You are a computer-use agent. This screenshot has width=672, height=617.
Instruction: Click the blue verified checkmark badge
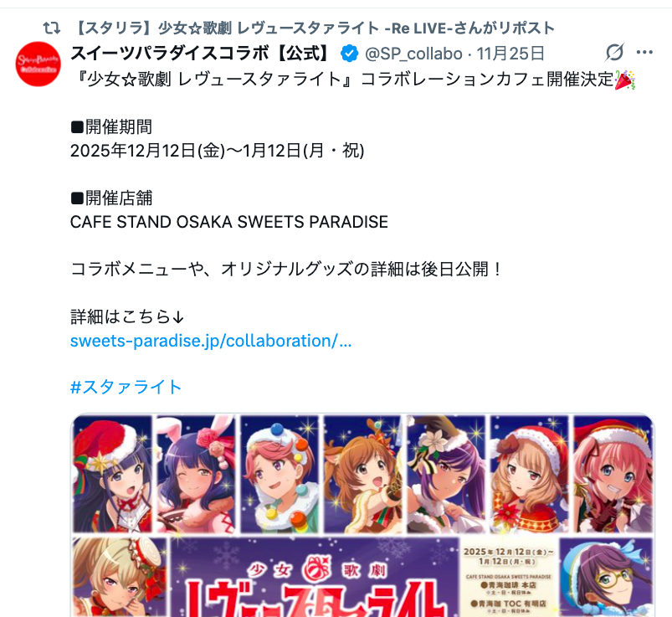[349, 54]
